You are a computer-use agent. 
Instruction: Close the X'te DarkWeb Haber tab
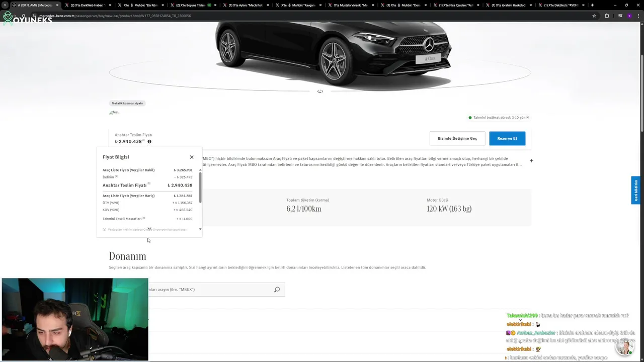(110, 5)
